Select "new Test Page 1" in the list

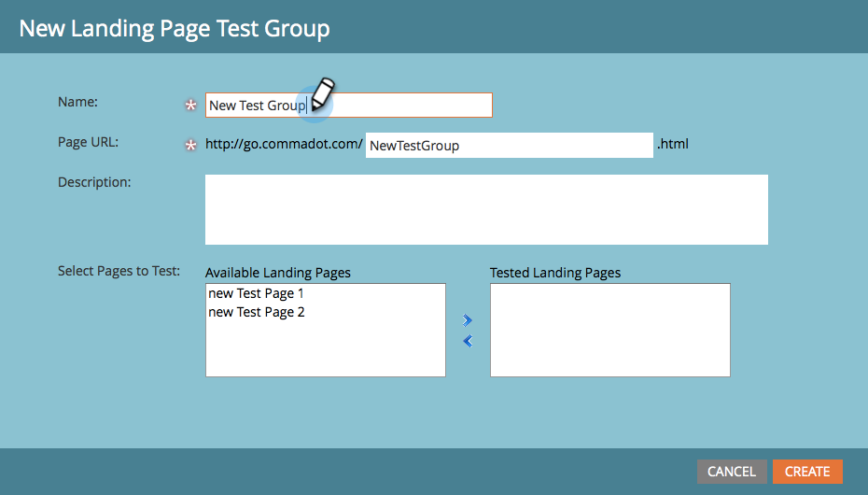257,293
